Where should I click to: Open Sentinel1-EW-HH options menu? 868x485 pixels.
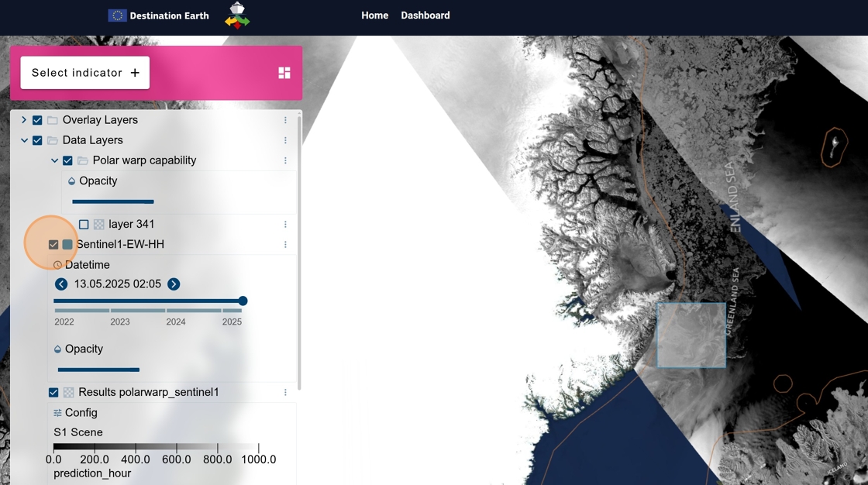pyautogui.click(x=285, y=245)
